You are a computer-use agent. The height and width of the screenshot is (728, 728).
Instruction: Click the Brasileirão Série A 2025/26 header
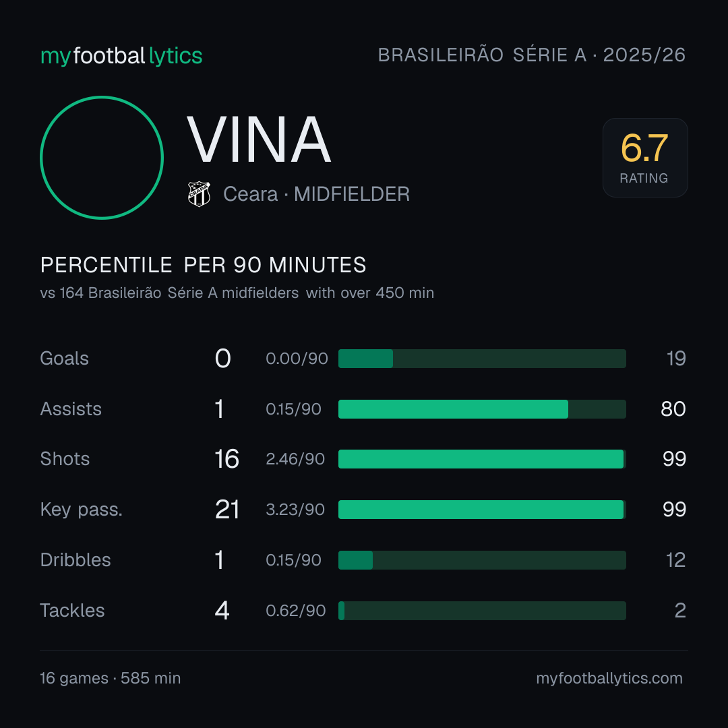pyautogui.click(x=532, y=55)
